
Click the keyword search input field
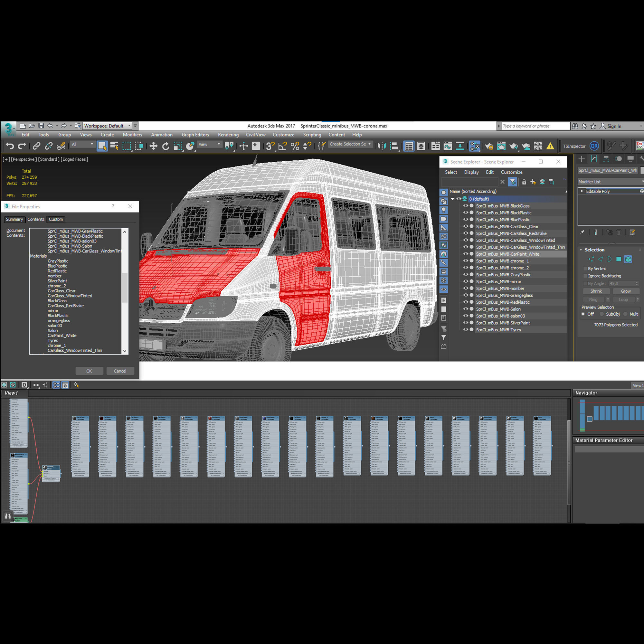click(x=536, y=126)
